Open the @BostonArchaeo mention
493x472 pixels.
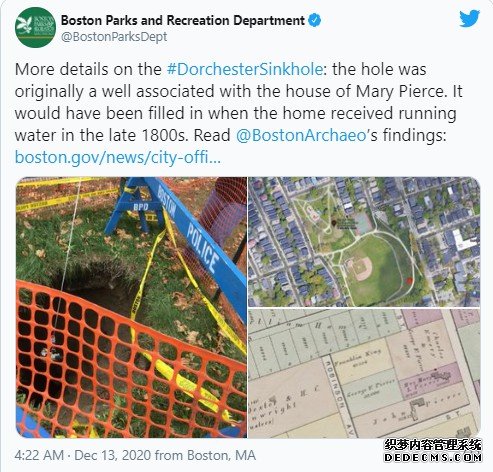tap(301, 135)
